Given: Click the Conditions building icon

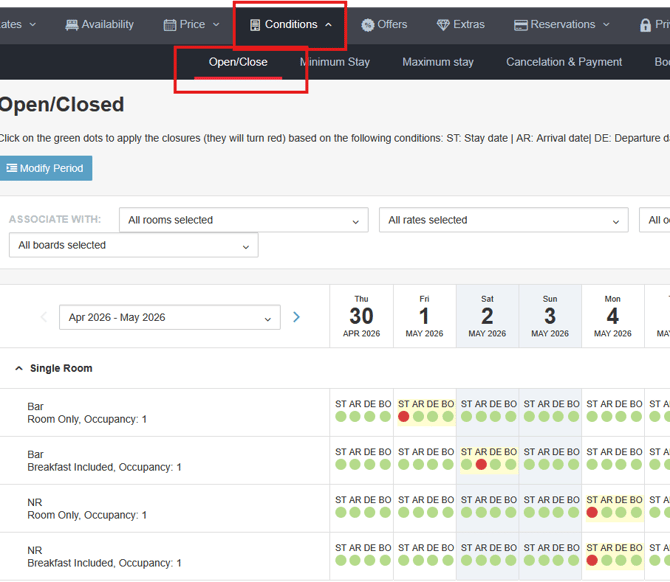Looking at the screenshot, I should [x=255, y=25].
